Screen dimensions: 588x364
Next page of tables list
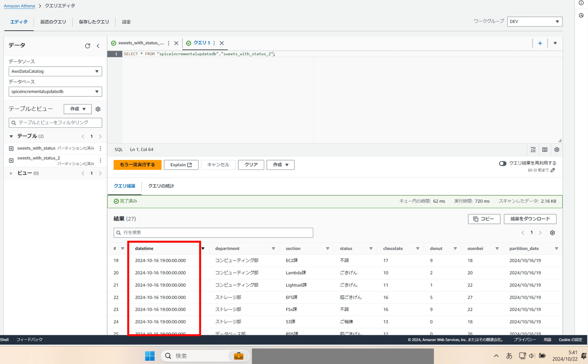point(100,136)
